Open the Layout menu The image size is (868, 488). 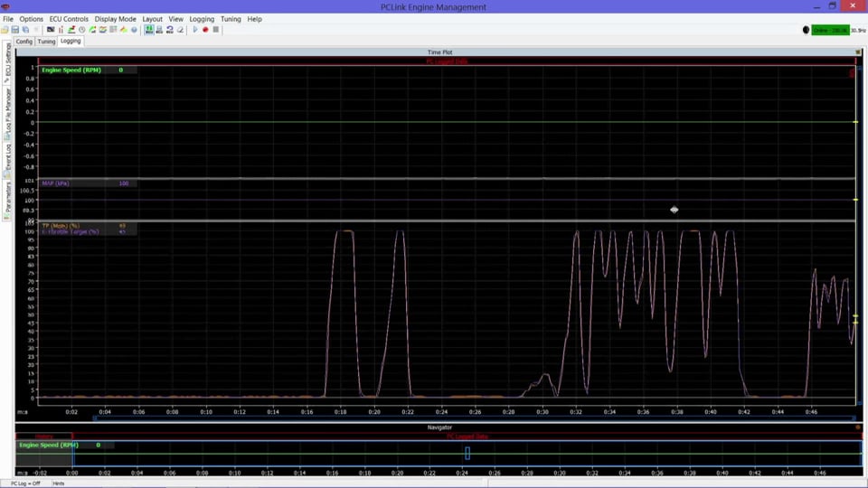coord(152,19)
